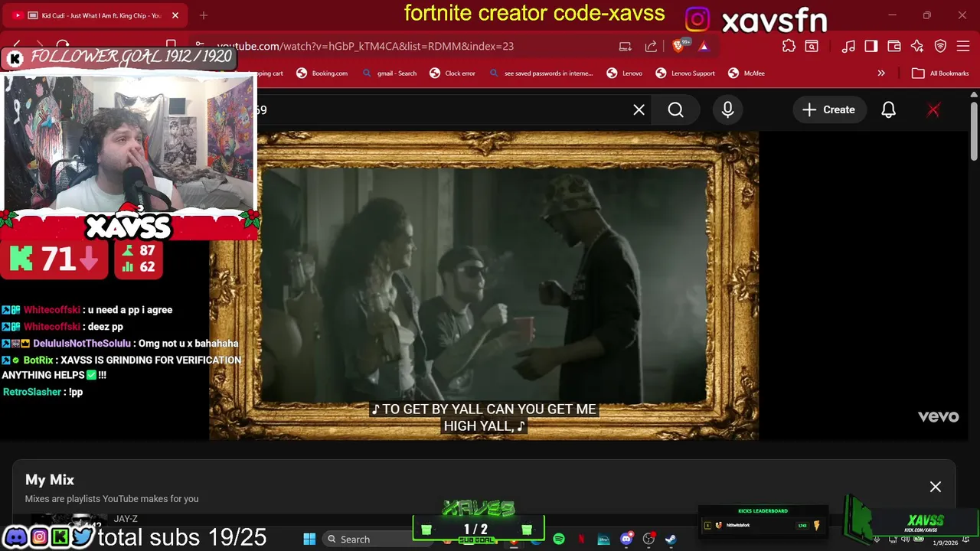Open the Windows Start menu
This screenshot has width=980, height=551.
(309, 539)
